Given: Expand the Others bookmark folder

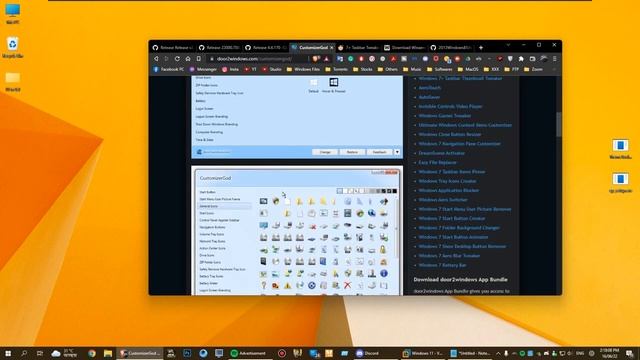Looking at the screenshot, I should [x=387, y=69].
